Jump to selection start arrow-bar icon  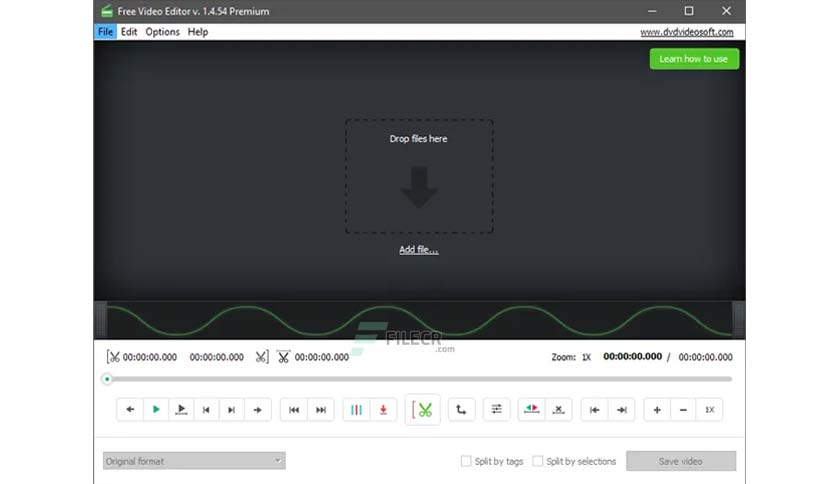(x=594, y=410)
